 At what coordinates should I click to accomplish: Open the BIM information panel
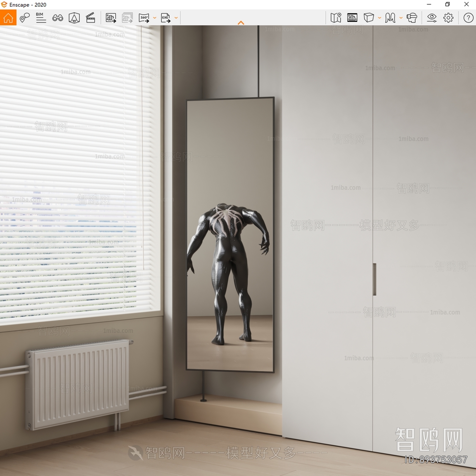(41, 18)
